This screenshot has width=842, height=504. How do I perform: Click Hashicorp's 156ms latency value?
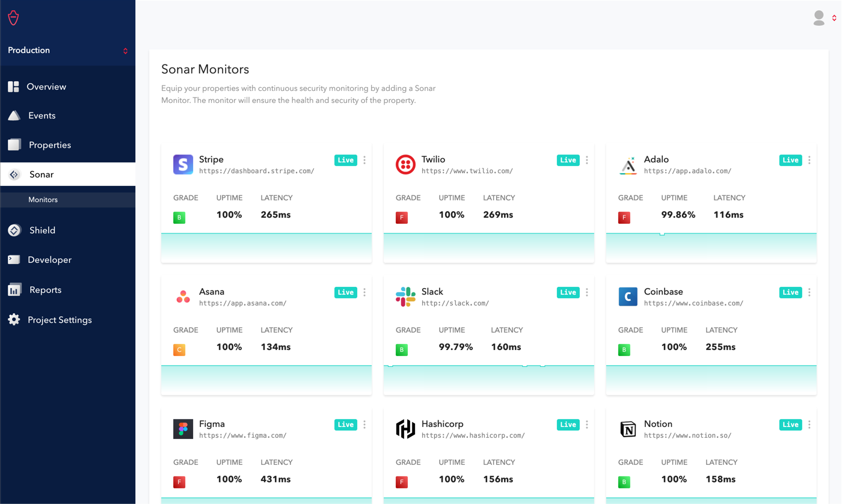(498, 479)
